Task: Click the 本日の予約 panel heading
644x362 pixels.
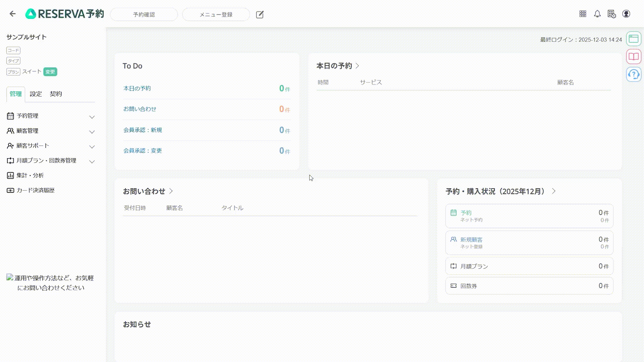Action: tap(334, 66)
